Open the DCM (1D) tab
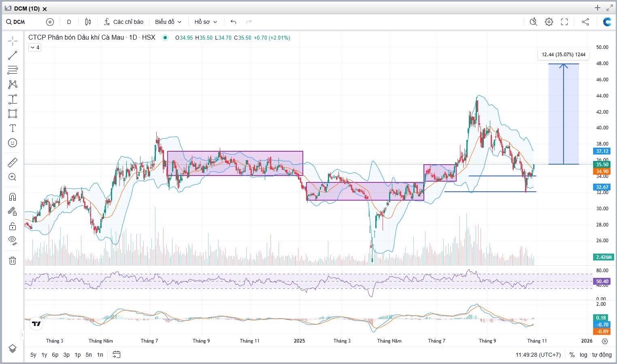Screen dimensions: 617x364 coord(26,8)
